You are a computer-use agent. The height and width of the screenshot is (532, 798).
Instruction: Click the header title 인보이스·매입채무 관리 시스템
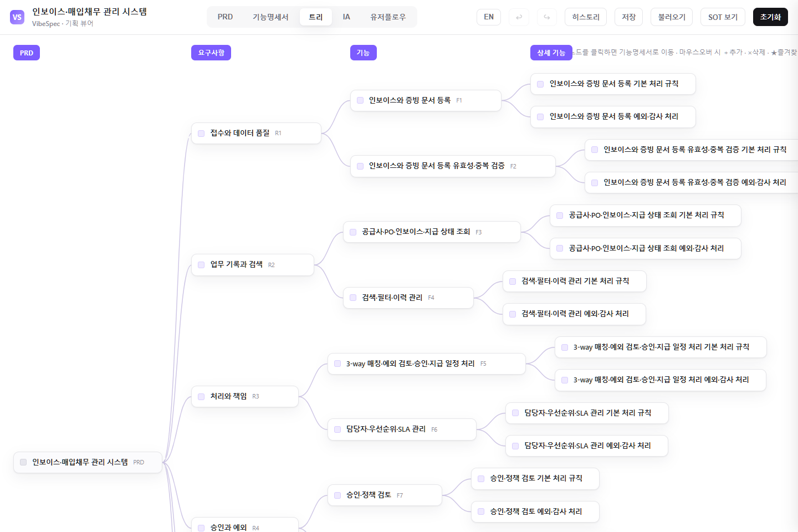pyautogui.click(x=89, y=12)
